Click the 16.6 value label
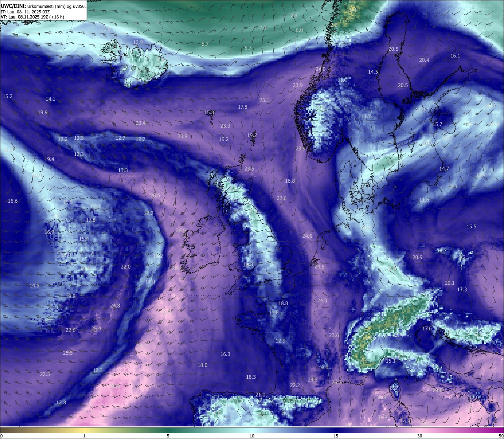This screenshot has width=504, height=439. [13, 201]
